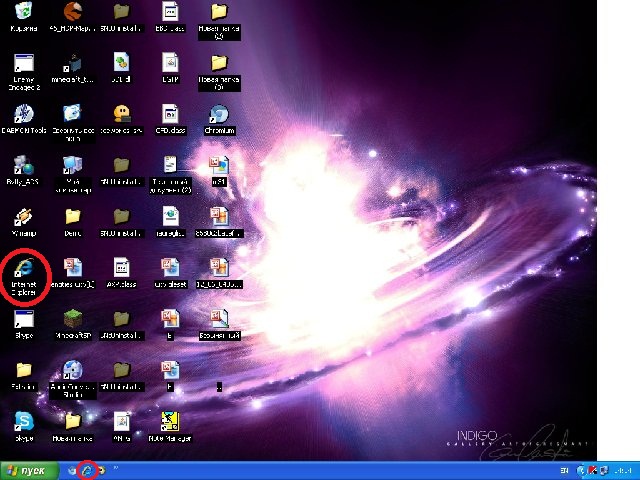Open the CFD.class file icon
640x480 pixels.
pos(170,114)
